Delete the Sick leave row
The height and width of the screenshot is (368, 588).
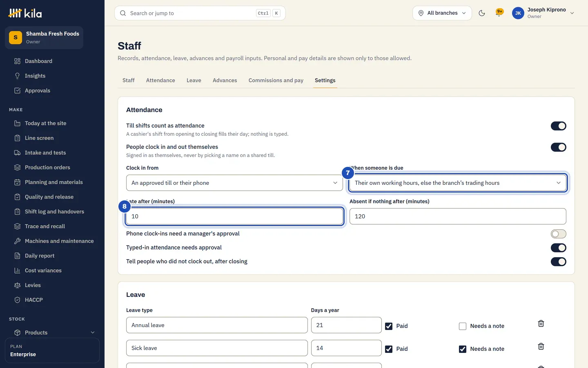point(541,346)
